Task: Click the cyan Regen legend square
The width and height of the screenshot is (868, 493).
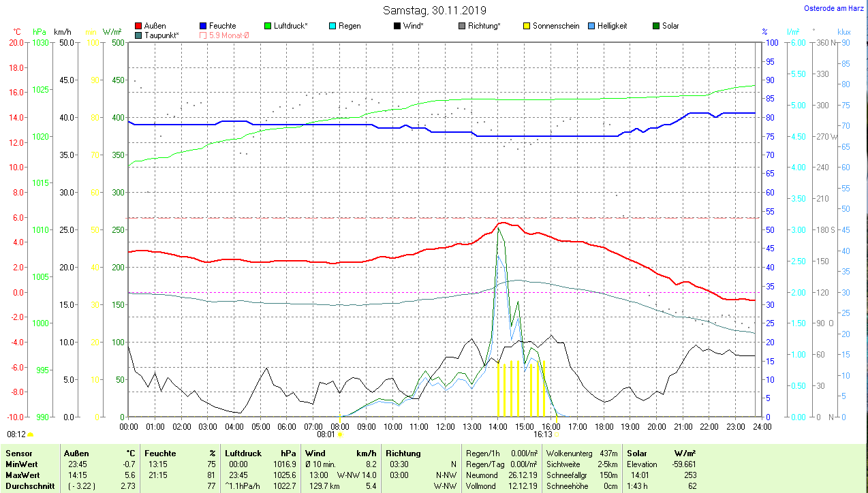Action: (332, 26)
